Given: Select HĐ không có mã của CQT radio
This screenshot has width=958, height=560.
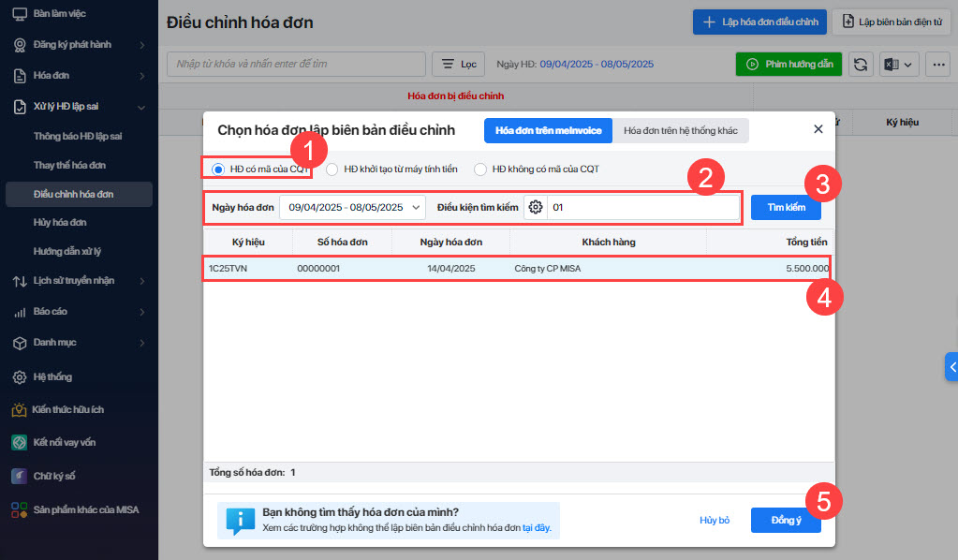Looking at the screenshot, I should pyautogui.click(x=480, y=169).
